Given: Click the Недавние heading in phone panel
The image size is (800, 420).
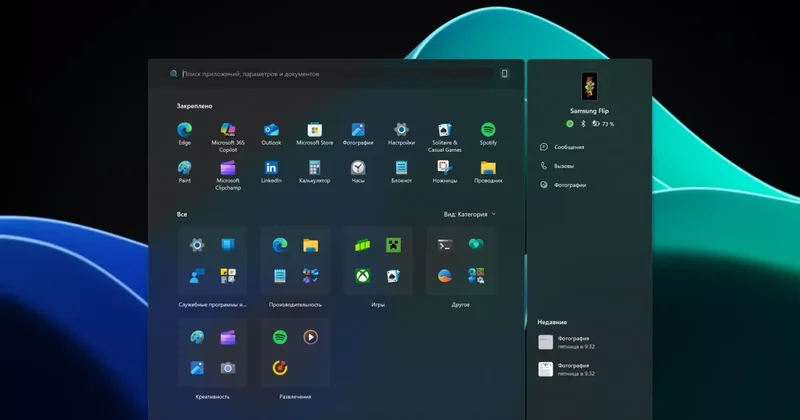Looking at the screenshot, I should 552,322.
